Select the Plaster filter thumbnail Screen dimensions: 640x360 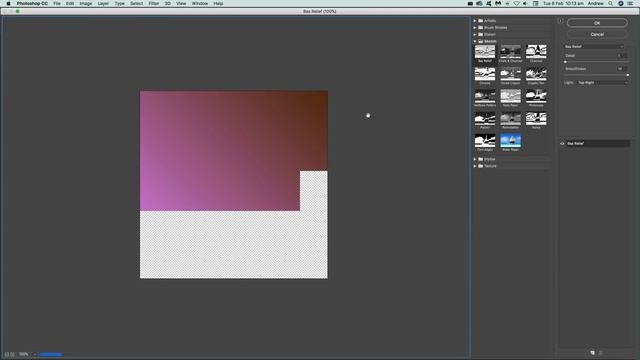(485, 119)
